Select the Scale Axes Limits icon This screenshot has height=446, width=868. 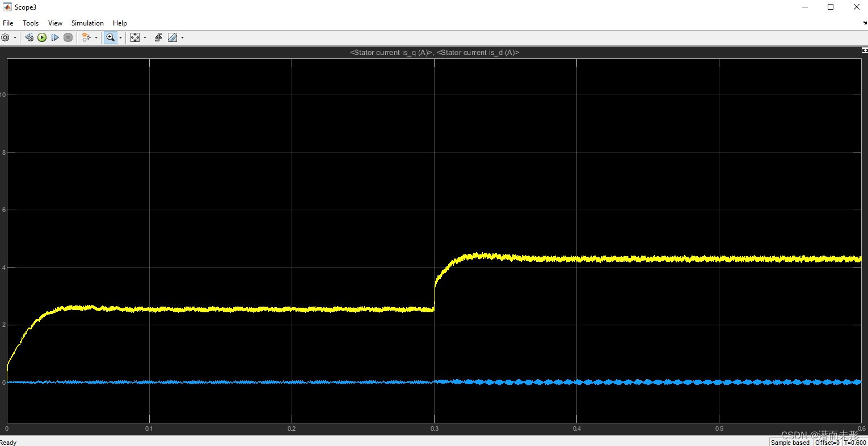(x=135, y=37)
